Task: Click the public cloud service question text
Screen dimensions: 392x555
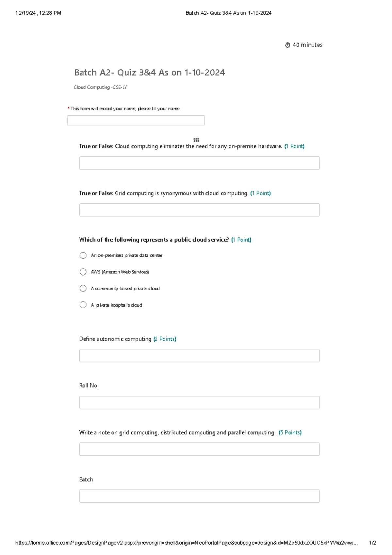Action: click(154, 240)
